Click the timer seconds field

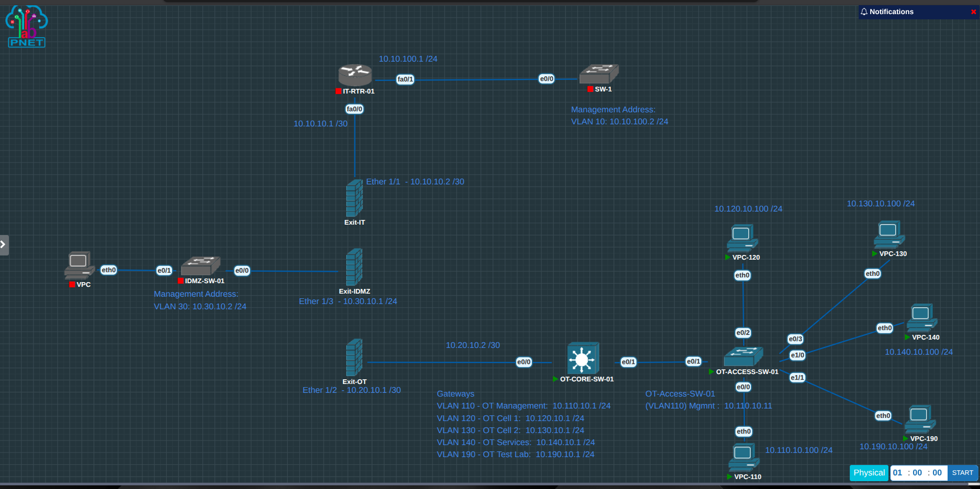click(x=937, y=473)
